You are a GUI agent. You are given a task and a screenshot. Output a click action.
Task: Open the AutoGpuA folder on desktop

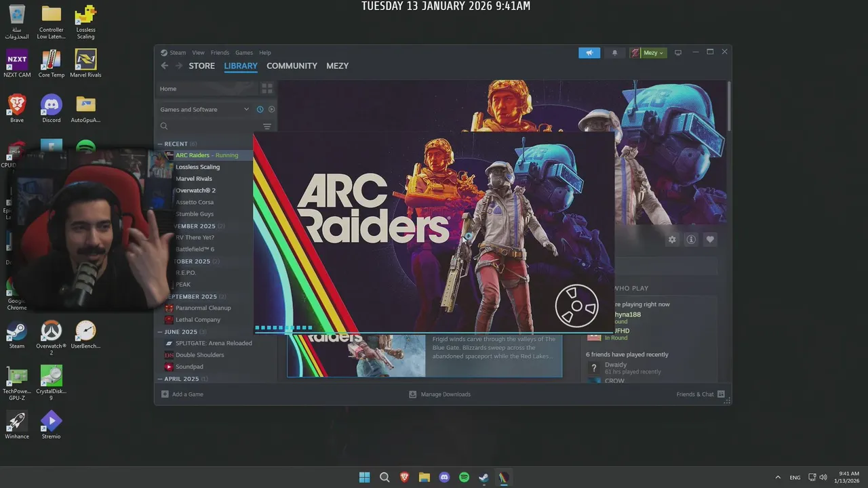[x=85, y=108]
